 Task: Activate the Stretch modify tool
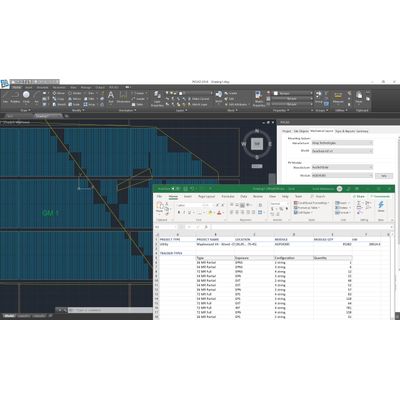pos(59,104)
